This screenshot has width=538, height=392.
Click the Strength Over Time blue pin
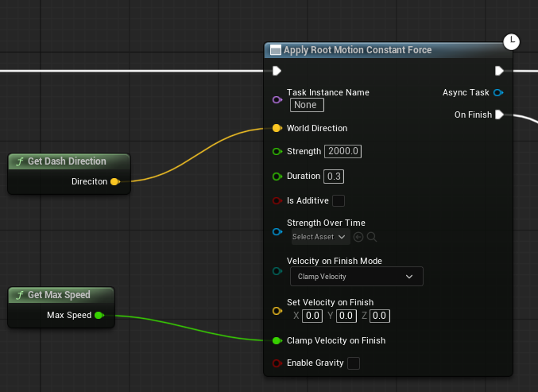click(277, 232)
